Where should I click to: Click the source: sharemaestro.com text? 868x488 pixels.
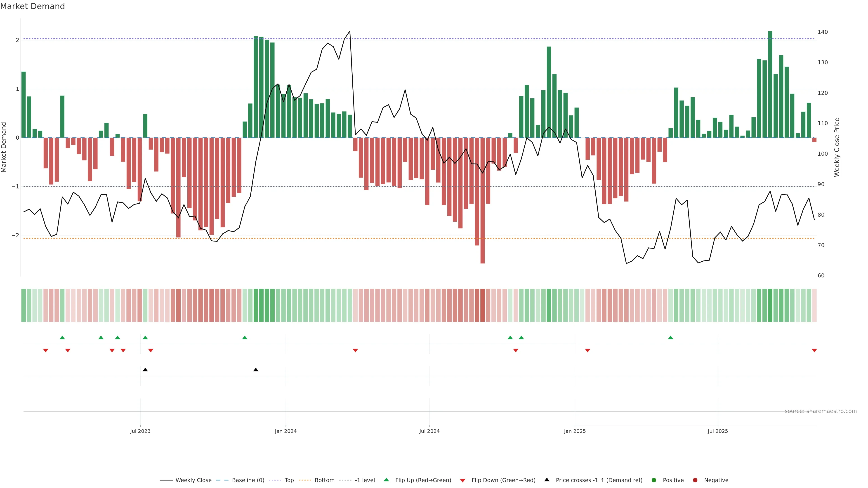click(821, 411)
